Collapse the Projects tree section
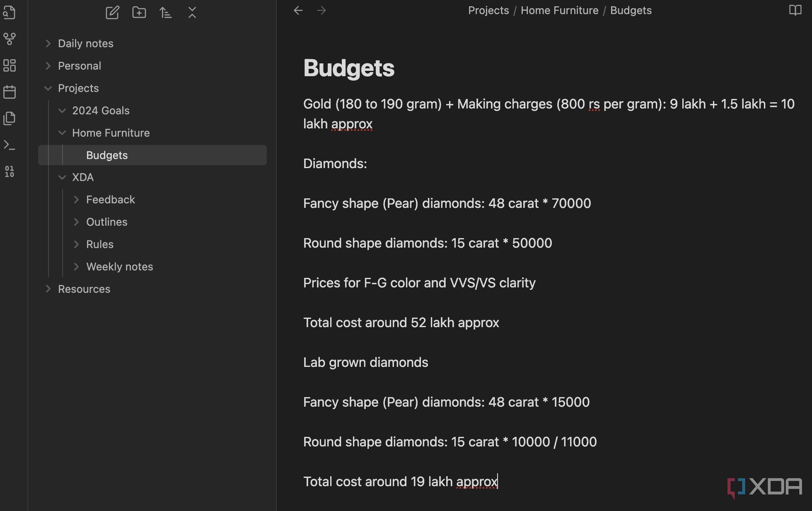 [48, 88]
